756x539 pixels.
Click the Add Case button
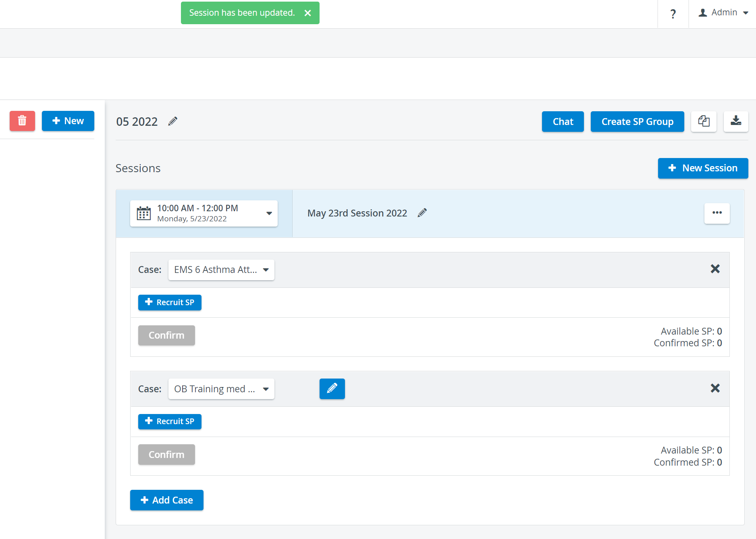(x=166, y=500)
